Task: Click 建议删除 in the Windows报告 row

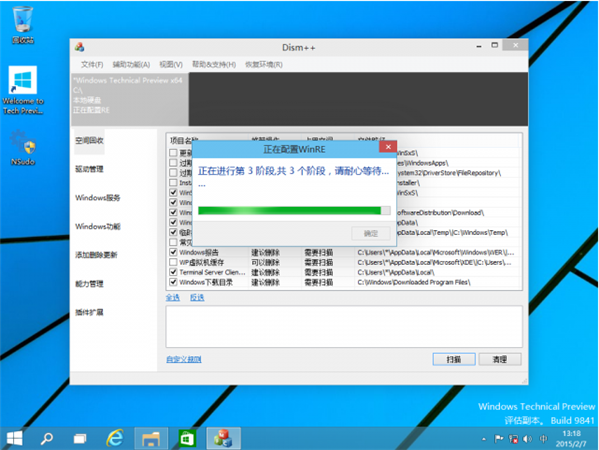Action: pos(266,253)
